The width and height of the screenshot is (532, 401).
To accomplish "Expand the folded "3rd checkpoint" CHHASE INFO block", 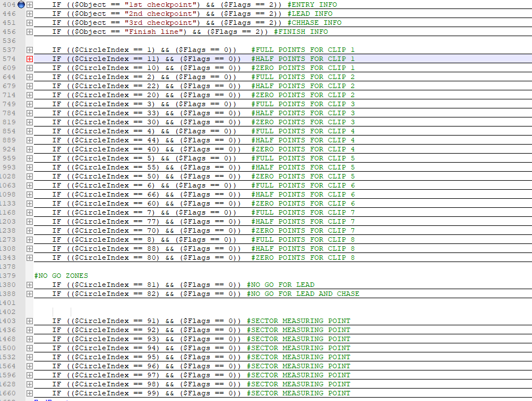I will (x=29, y=23).
